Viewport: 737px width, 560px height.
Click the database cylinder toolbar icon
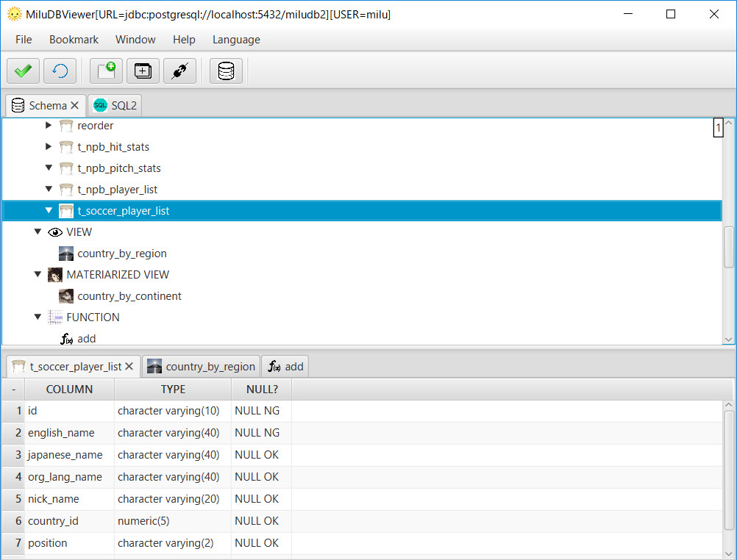[226, 71]
